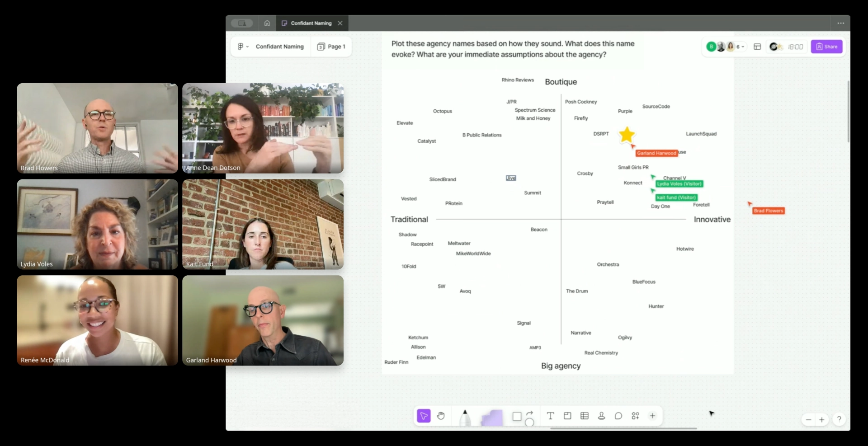This screenshot has width=868, height=446.
Task: Pick the Marker pen tool
Action: pyautogui.click(x=465, y=417)
